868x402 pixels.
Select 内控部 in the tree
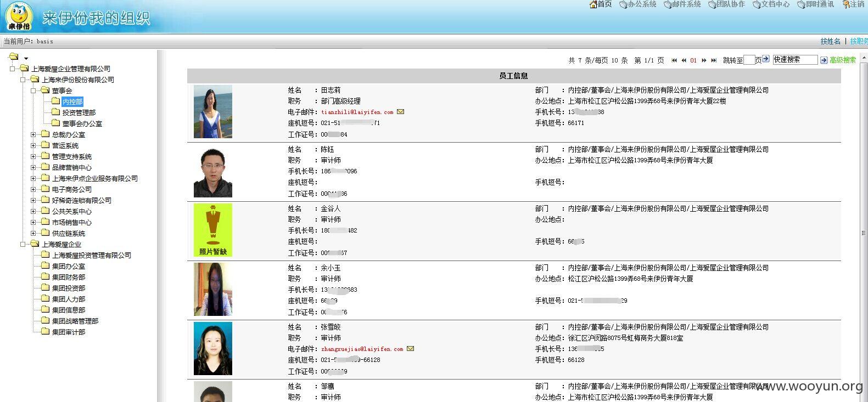(x=72, y=101)
